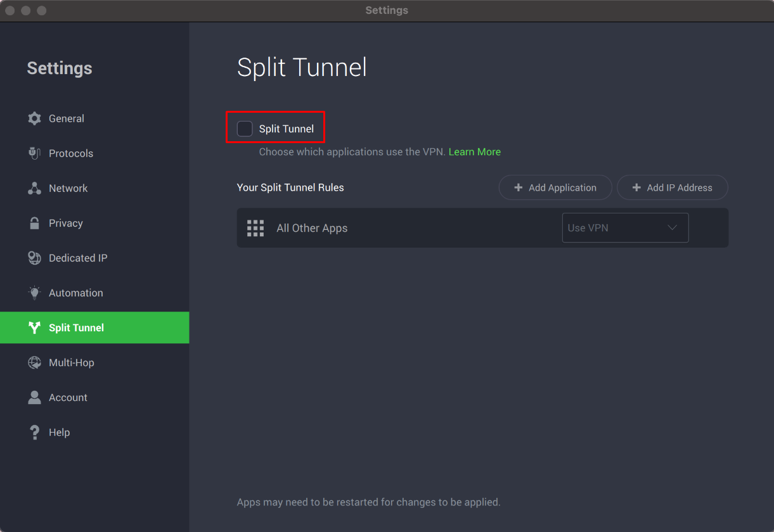Click the Account person icon
The width and height of the screenshot is (774, 532).
(34, 397)
